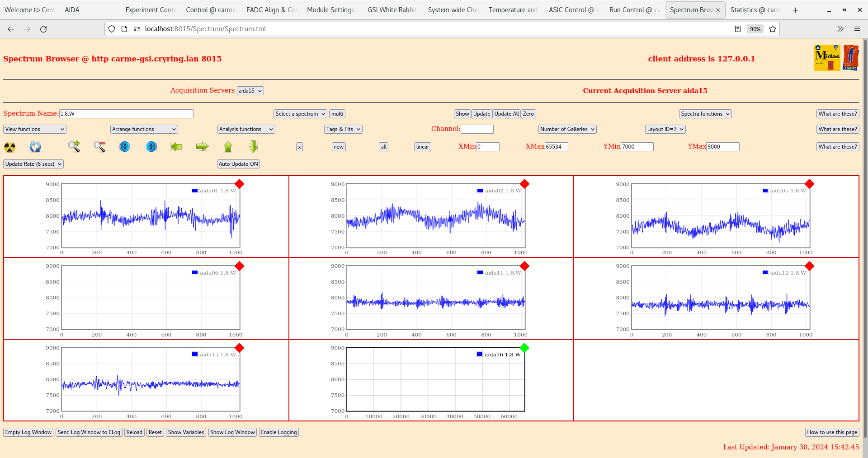
Task: Open the Tags & Fits dropdown
Action: click(343, 129)
